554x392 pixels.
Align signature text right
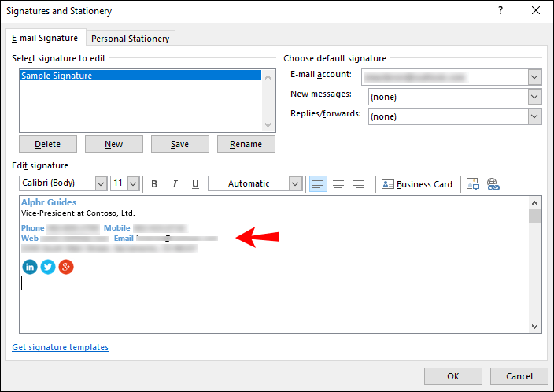click(x=359, y=184)
